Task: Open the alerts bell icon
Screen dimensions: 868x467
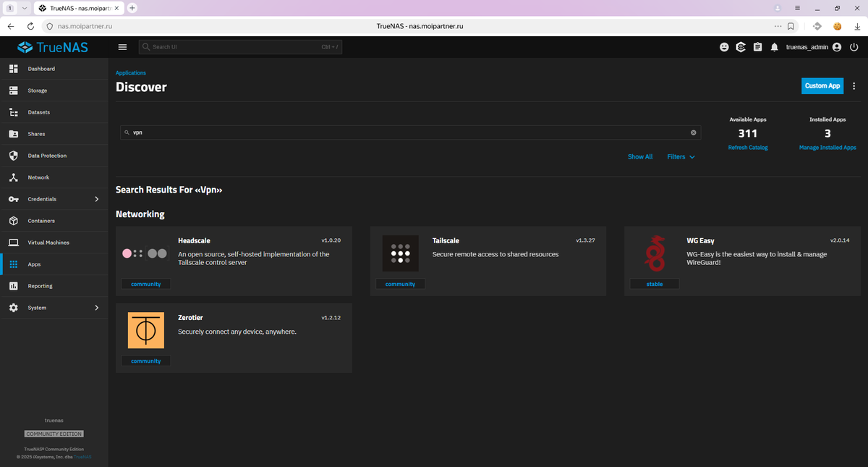Action: [774, 47]
